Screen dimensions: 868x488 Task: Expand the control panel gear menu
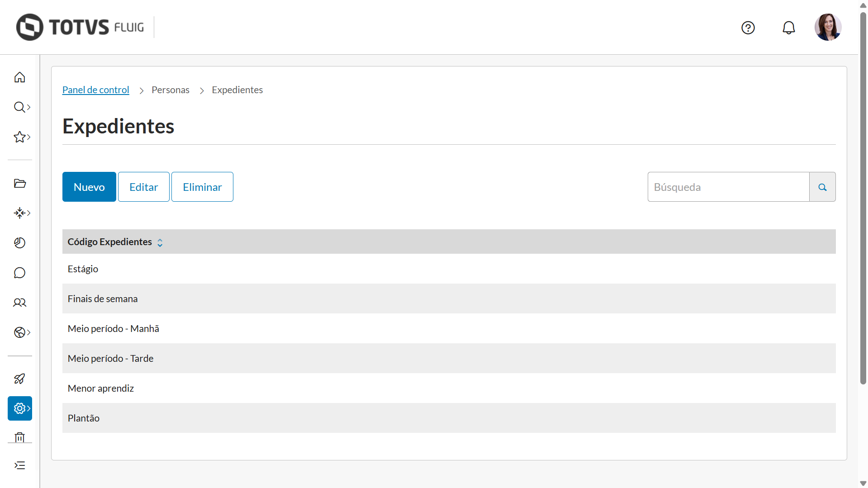pos(21,408)
